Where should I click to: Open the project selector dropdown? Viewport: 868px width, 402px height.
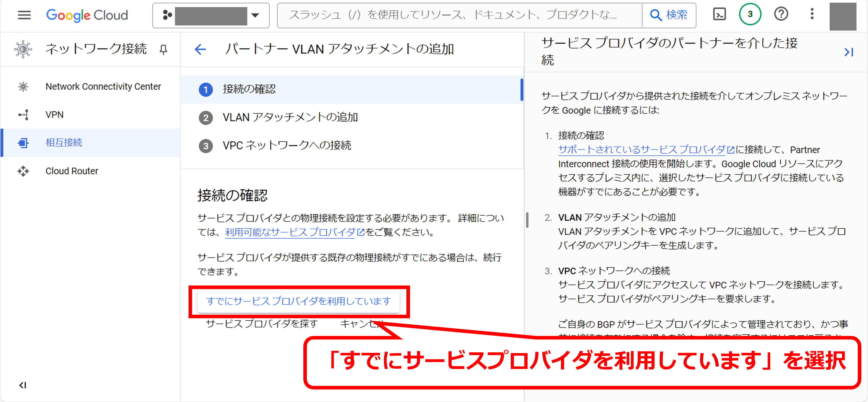pyautogui.click(x=210, y=15)
